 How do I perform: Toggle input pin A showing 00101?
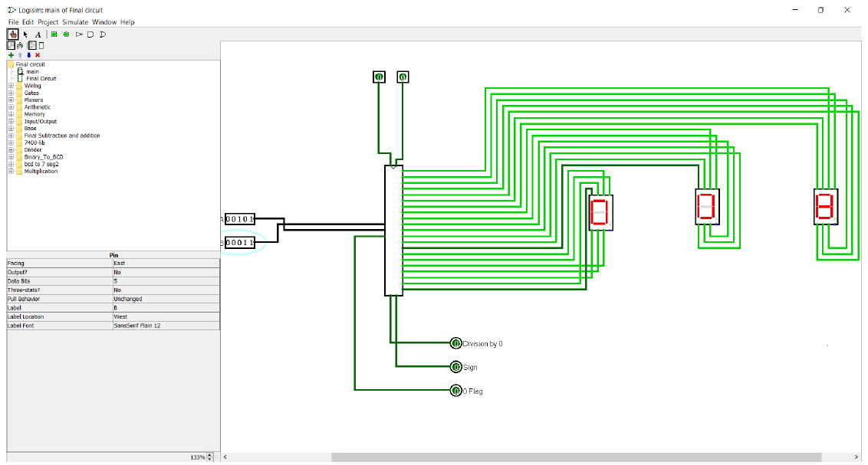[240, 219]
